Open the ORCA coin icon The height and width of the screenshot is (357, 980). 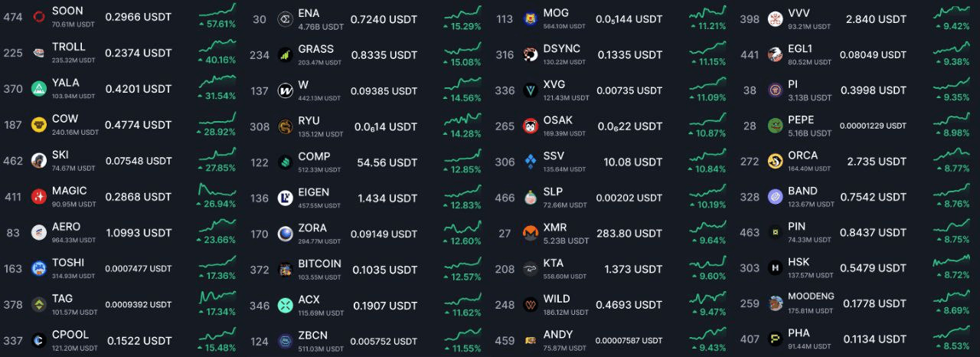tap(776, 161)
